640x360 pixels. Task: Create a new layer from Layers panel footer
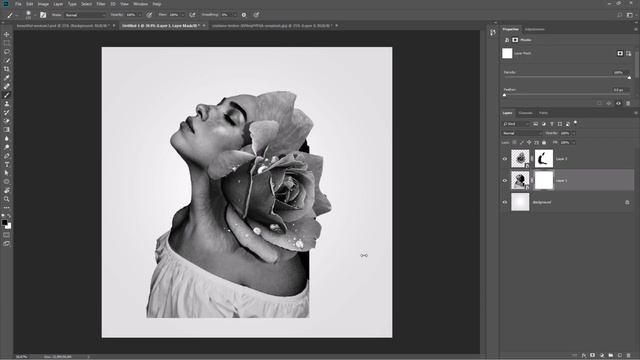(x=620, y=356)
